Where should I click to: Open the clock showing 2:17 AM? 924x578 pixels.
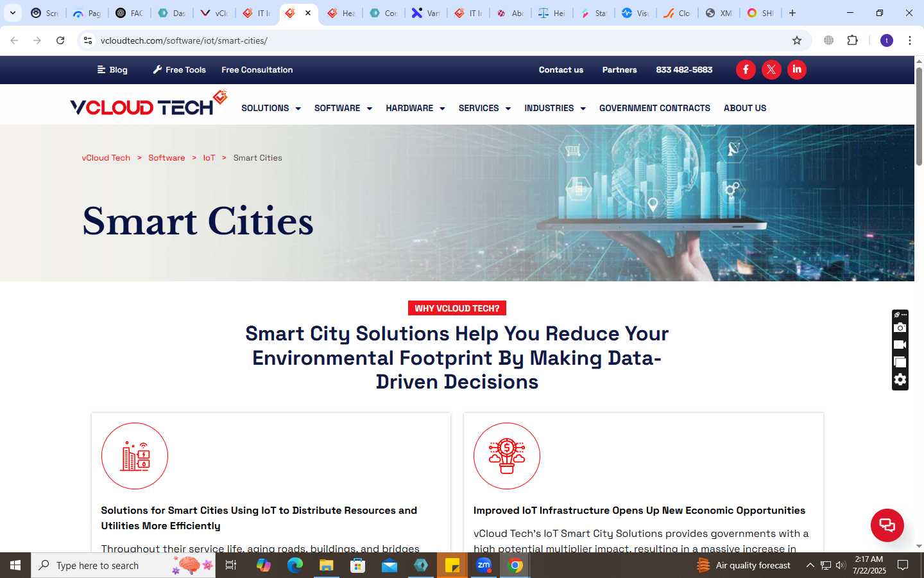point(869,565)
